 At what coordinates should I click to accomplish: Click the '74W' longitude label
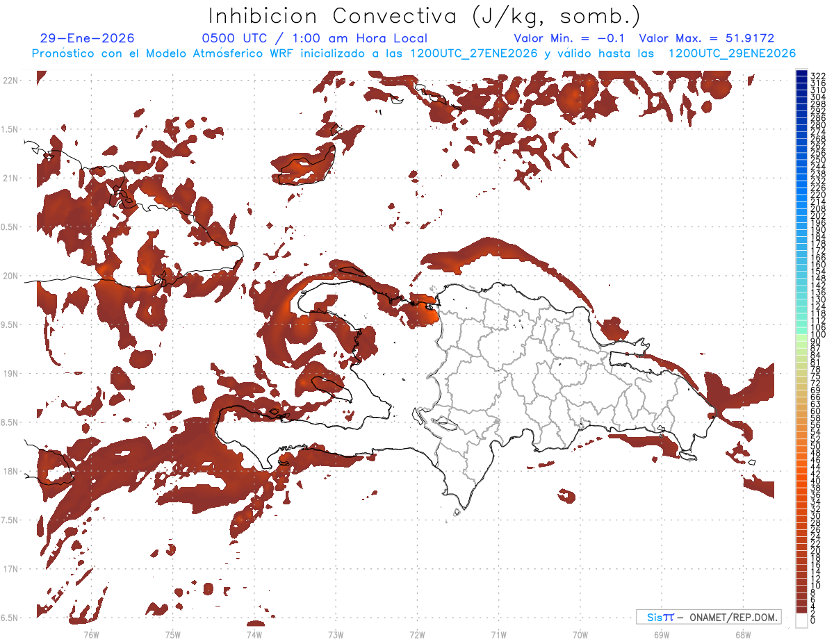click(254, 634)
